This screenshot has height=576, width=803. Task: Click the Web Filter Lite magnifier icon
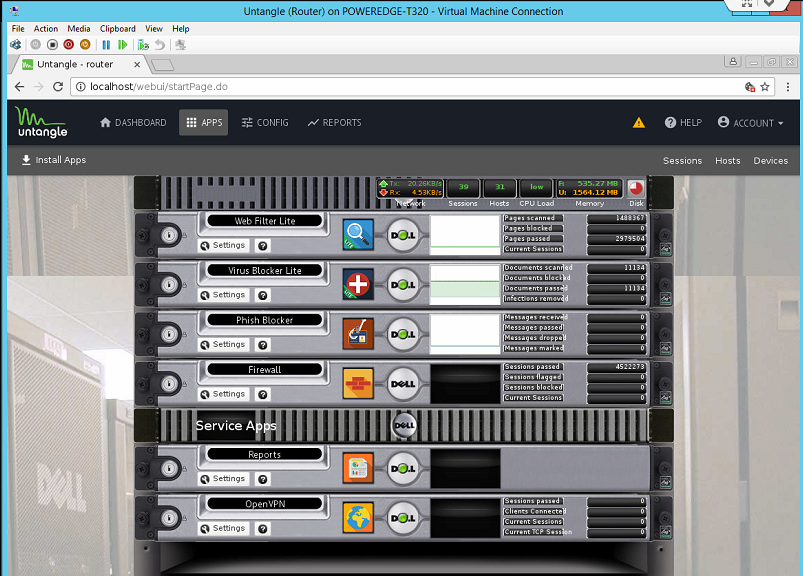[357, 234]
